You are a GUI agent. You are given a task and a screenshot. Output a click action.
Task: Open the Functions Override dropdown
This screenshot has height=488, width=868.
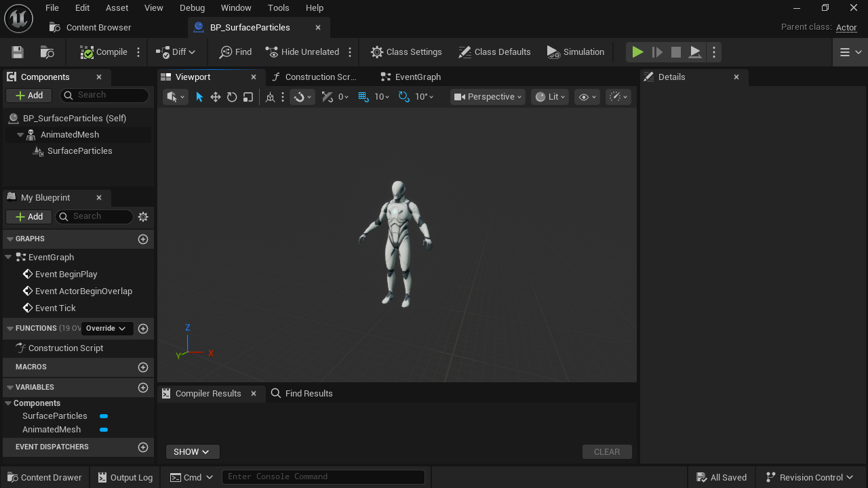click(x=106, y=329)
